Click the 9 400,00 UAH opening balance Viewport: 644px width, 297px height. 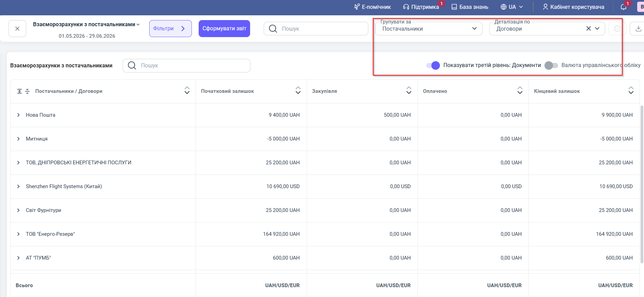(284, 115)
